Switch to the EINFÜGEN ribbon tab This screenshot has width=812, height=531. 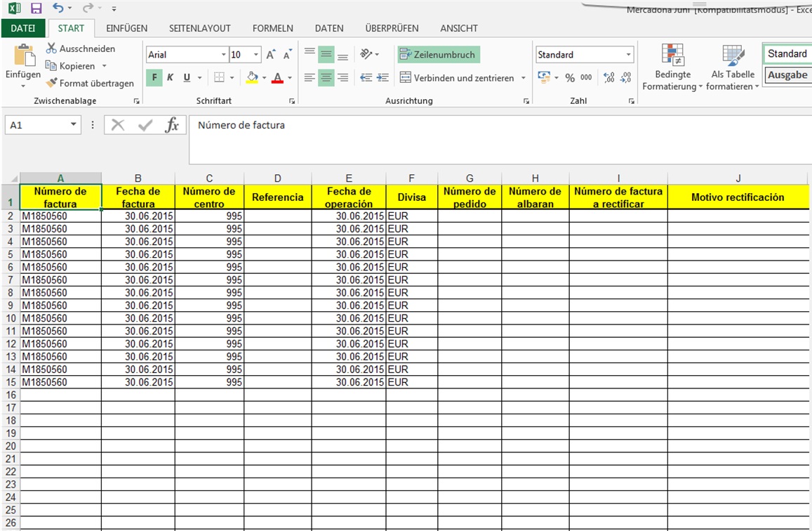tap(127, 29)
